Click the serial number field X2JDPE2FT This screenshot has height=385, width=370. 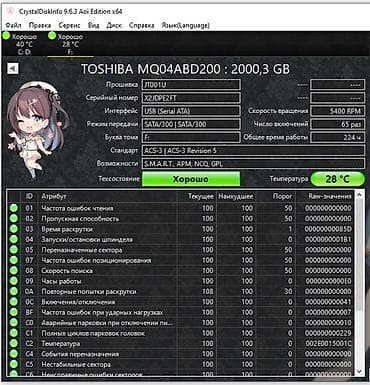(191, 98)
